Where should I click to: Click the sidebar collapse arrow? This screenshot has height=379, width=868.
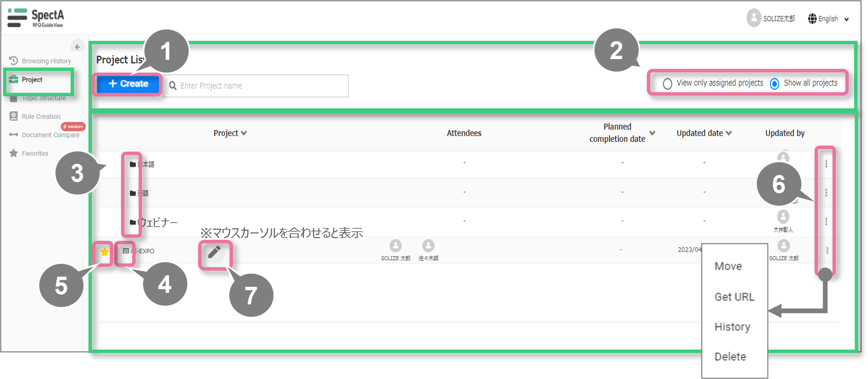pos(78,47)
